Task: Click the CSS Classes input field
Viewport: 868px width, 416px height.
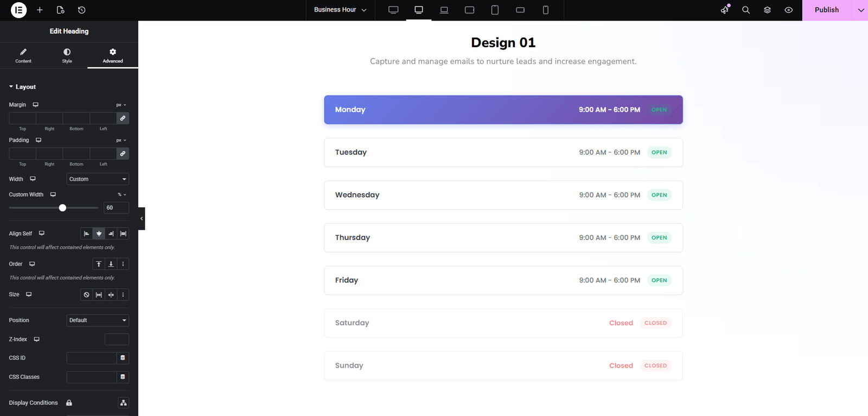Action: pyautogui.click(x=92, y=377)
